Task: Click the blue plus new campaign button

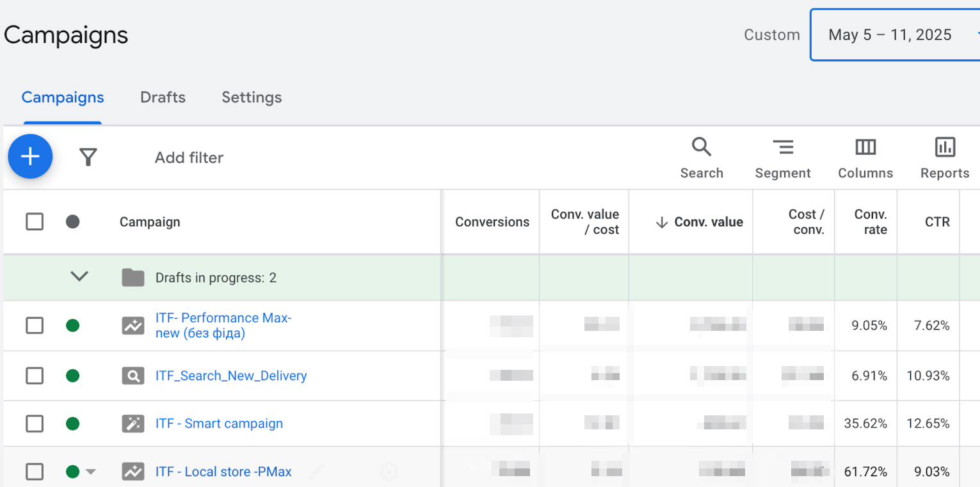Action: (x=30, y=157)
